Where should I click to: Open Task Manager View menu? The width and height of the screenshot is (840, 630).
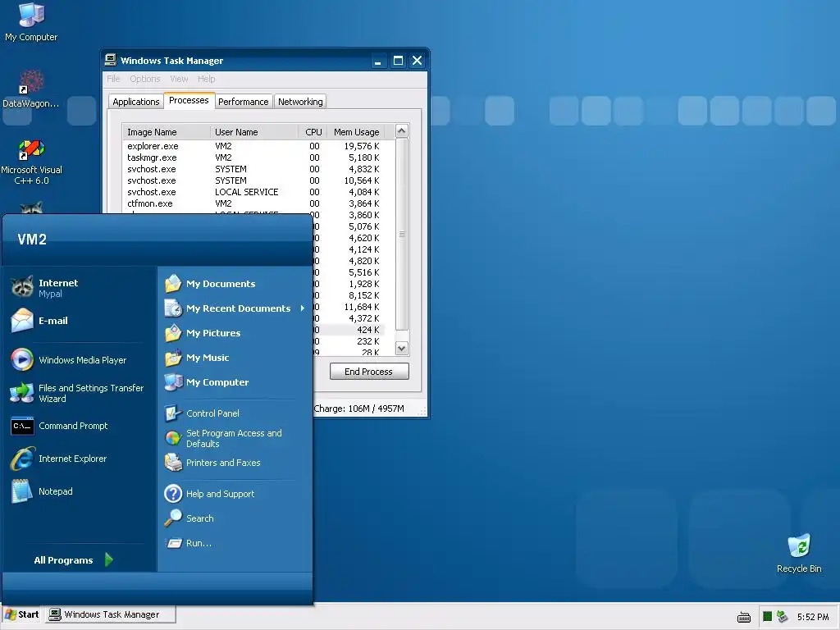click(179, 79)
